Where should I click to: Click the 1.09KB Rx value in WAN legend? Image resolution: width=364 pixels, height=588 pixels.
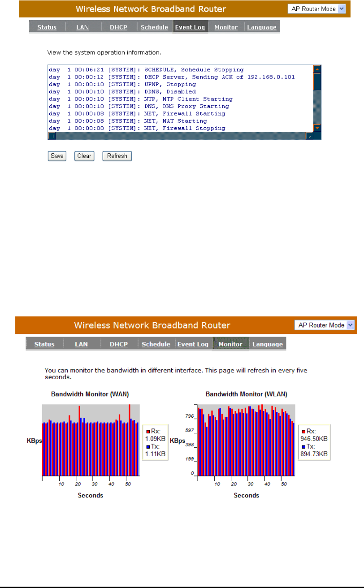[x=155, y=439]
